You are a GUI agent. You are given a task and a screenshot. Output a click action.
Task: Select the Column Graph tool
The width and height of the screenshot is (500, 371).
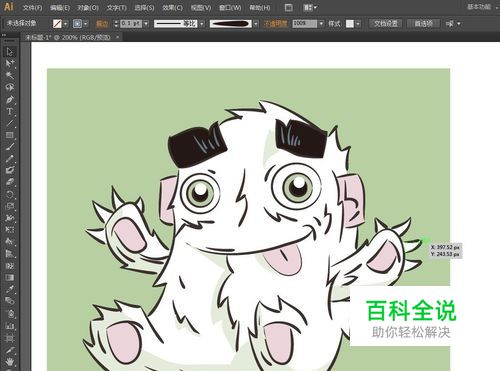[x=9, y=325]
